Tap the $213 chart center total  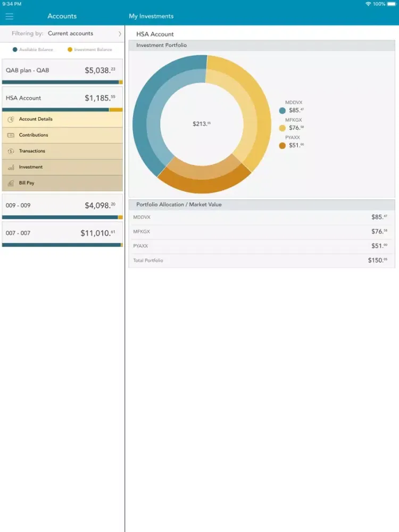(202, 124)
